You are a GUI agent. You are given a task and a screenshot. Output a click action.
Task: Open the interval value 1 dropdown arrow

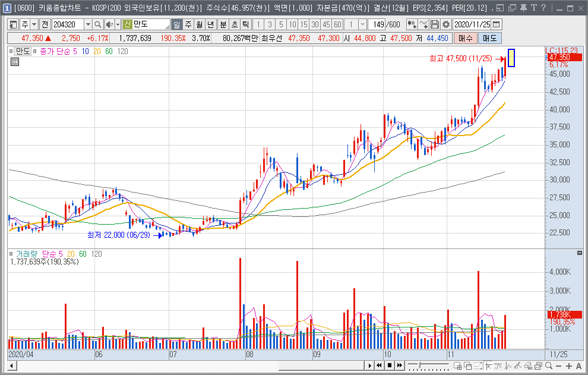click(362, 25)
